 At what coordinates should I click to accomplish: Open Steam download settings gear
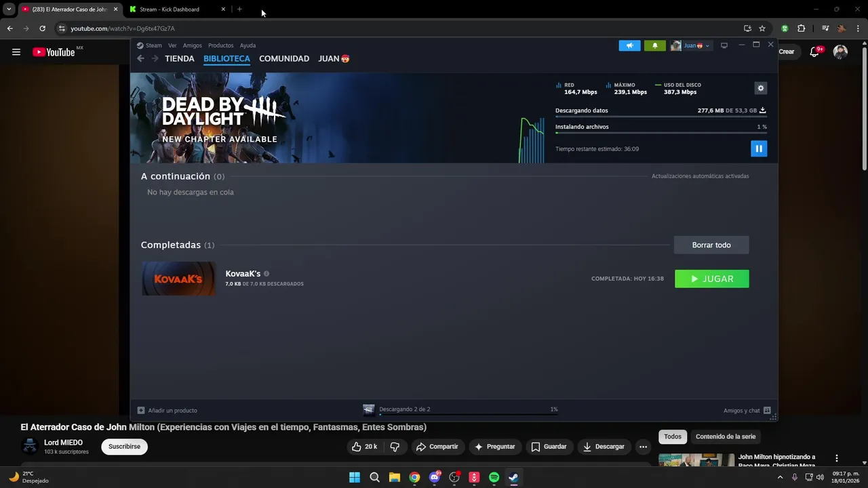[x=760, y=88]
